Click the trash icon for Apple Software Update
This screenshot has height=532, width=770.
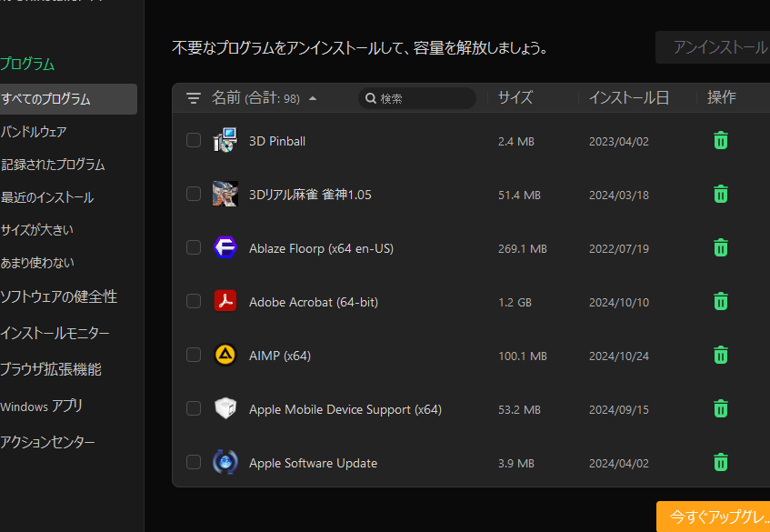tap(720, 462)
